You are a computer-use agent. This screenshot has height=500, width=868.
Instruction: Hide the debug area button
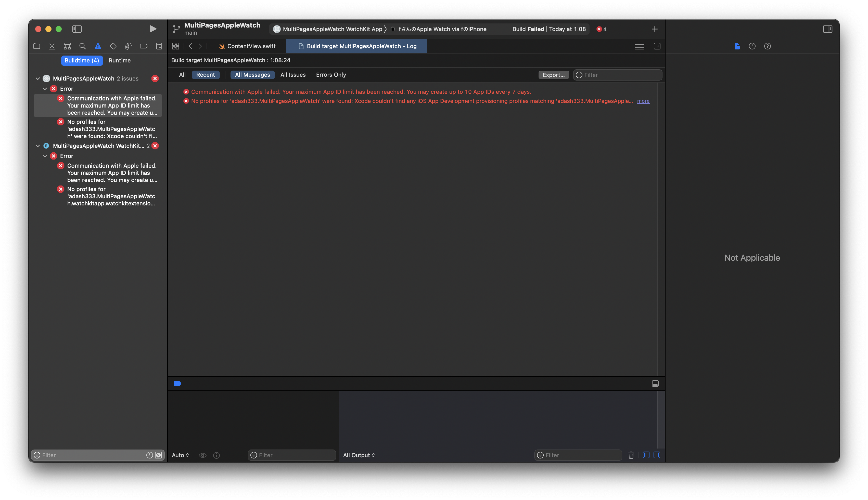point(655,384)
